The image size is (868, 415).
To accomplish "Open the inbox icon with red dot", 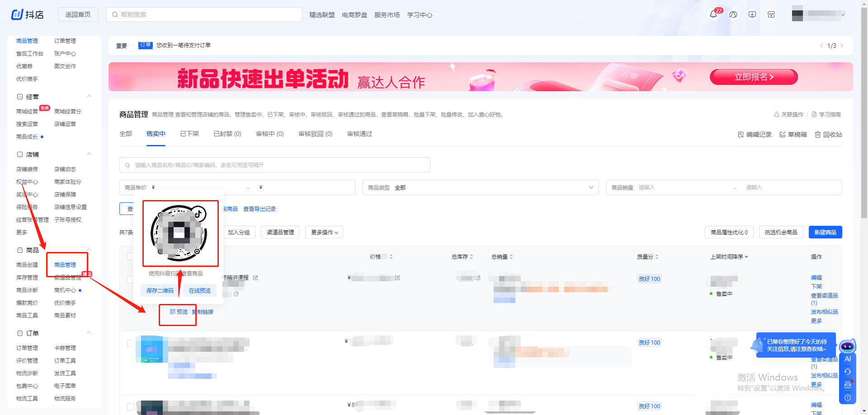I will pyautogui.click(x=848, y=385).
